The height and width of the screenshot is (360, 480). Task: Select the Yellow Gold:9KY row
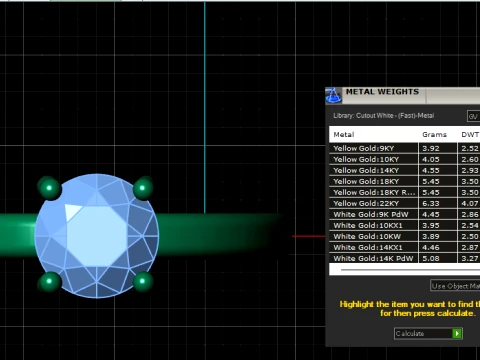[404, 148]
